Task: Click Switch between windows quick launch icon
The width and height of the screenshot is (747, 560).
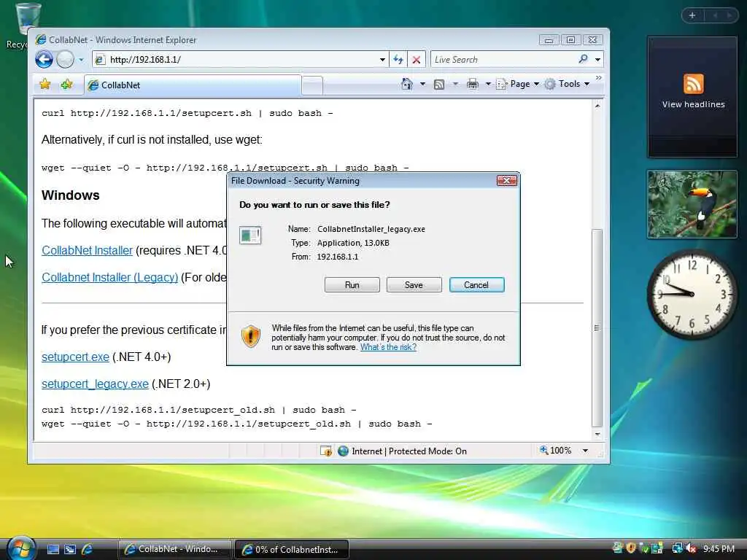Action: click(70, 550)
